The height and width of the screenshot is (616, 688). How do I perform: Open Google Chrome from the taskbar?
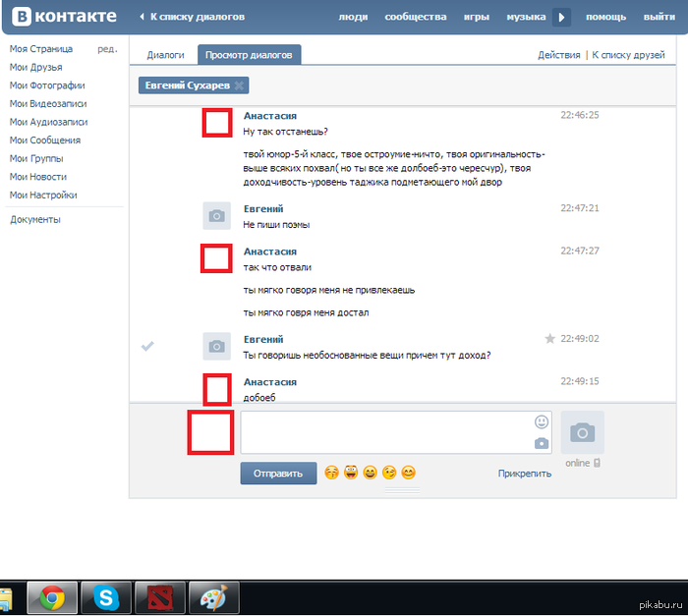(52, 597)
